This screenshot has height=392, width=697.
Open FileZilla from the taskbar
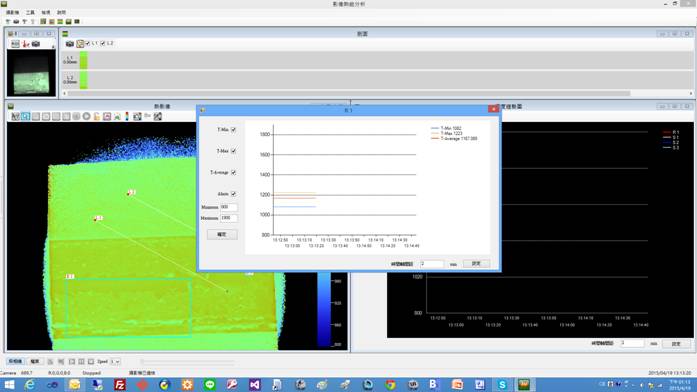pyautogui.click(x=120, y=385)
